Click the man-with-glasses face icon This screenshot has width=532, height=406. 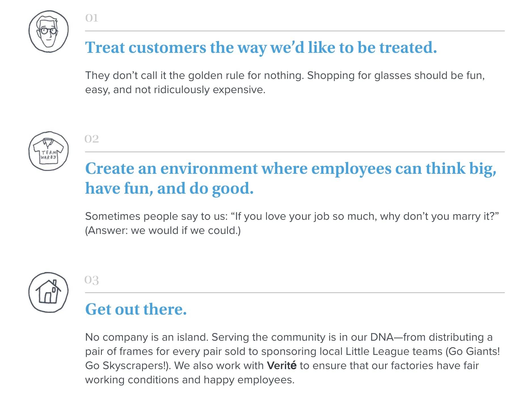pos(48,31)
